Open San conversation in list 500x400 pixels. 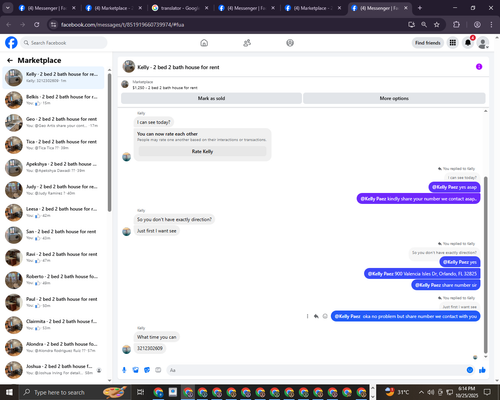(x=53, y=235)
